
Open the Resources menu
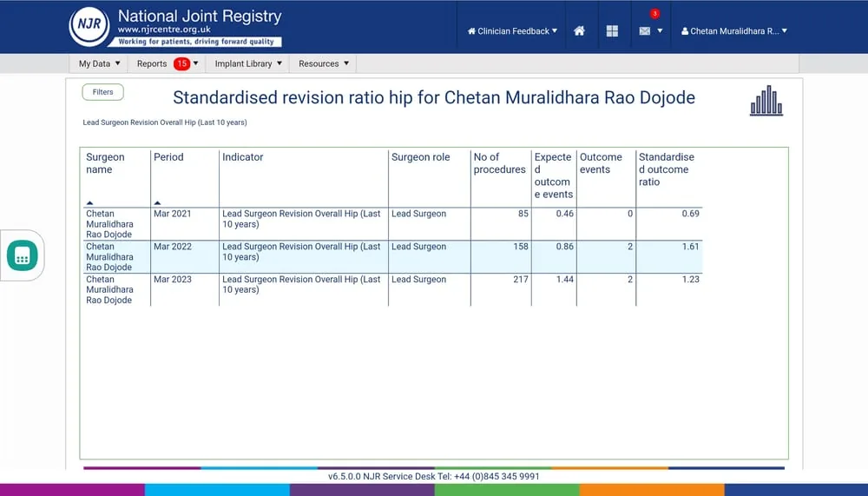click(x=323, y=63)
